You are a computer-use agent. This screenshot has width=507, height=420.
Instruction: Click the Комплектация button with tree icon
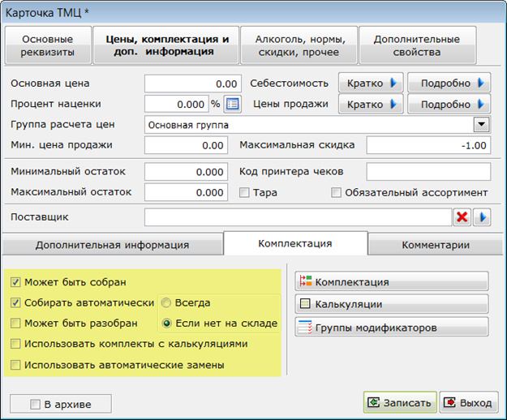point(392,281)
